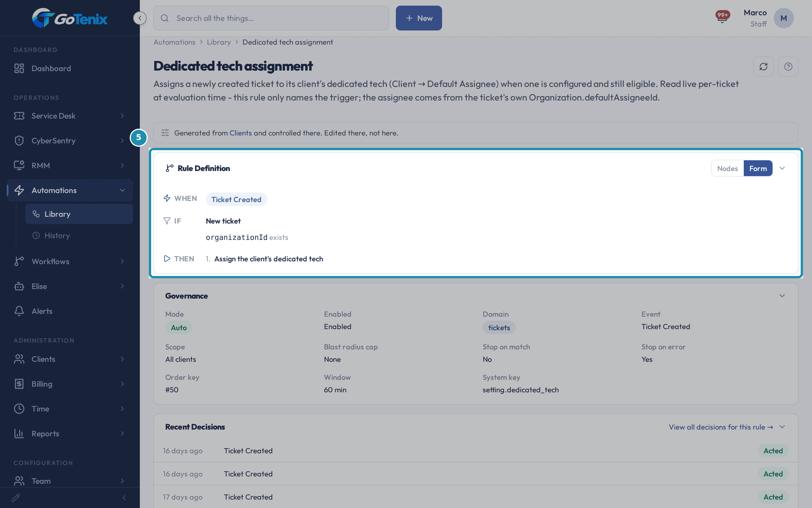Expand the Time submenu chevron

pyautogui.click(x=122, y=409)
